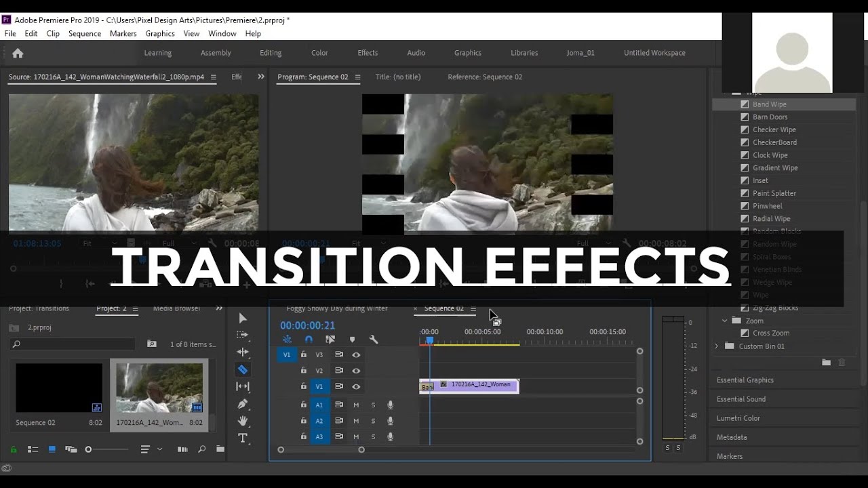Open the Home screen icon
Screen dimensions: 868x488
[18, 53]
